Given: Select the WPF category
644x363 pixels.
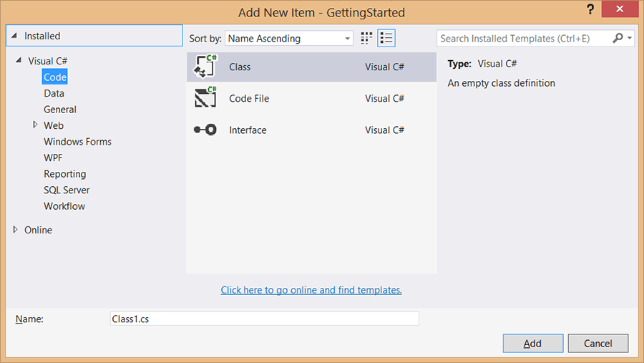Looking at the screenshot, I should pyautogui.click(x=53, y=158).
